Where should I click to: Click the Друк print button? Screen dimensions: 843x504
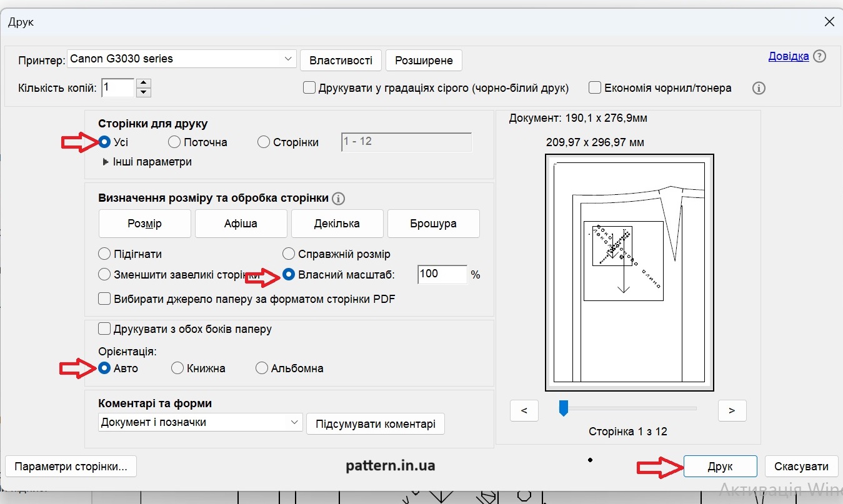click(x=721, y=467)
